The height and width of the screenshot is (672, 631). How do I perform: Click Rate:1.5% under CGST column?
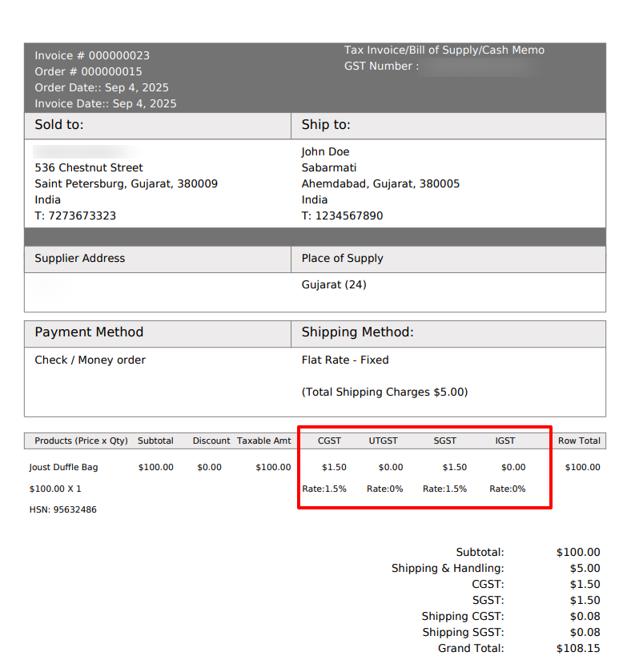click(x=324, y=489)
